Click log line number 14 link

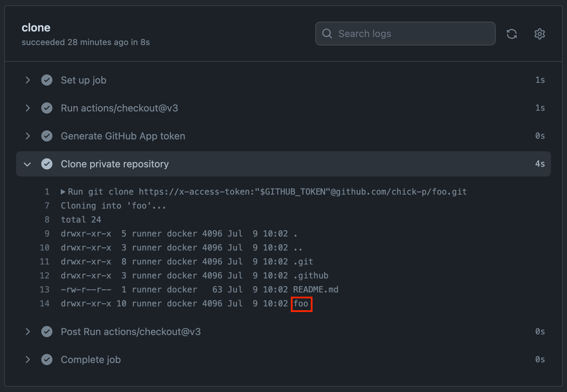pos(45,304)
